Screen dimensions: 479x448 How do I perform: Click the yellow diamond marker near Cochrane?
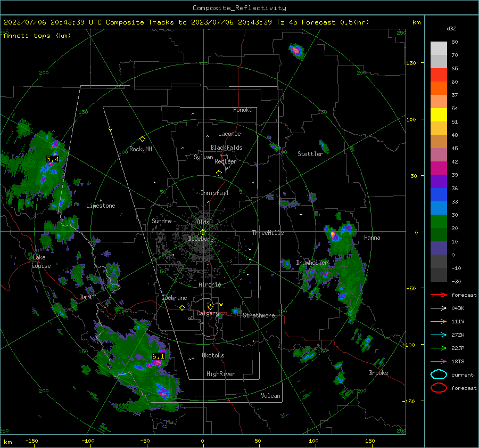pyautogui.click(x=182, y=308)
